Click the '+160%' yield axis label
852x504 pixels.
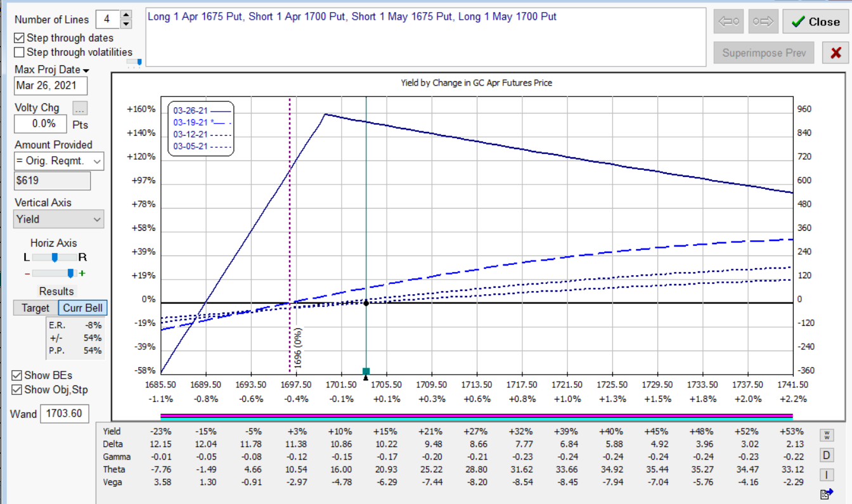pyautogui.click(x=141, y=109)
